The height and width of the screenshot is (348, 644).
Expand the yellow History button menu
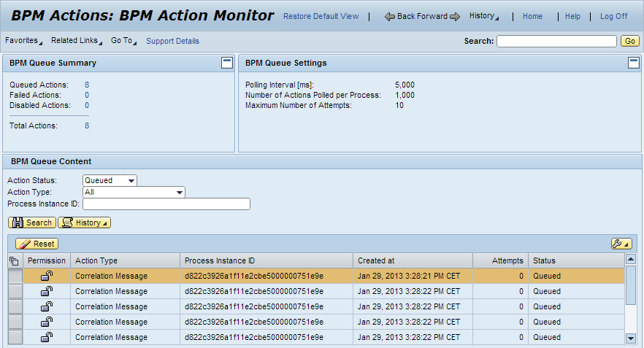(x=84, y=223)
